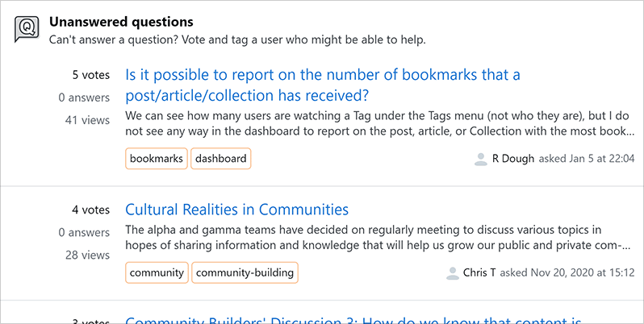Click the 5 votes count
This screenshot has width=644, height=324.
[x=90, y=75]
